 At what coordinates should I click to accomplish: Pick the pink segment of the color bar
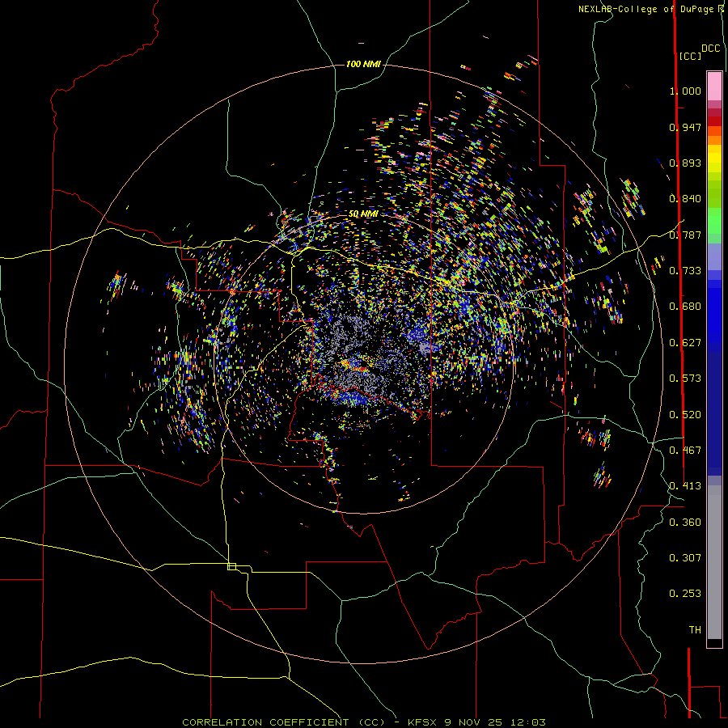click(714, 86)
